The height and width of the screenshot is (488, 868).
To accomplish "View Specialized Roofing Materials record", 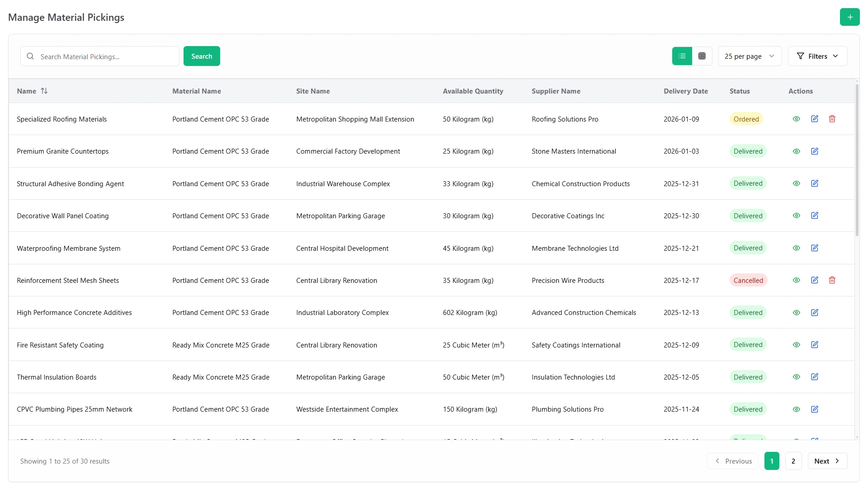I will click(x=796, y=119).
